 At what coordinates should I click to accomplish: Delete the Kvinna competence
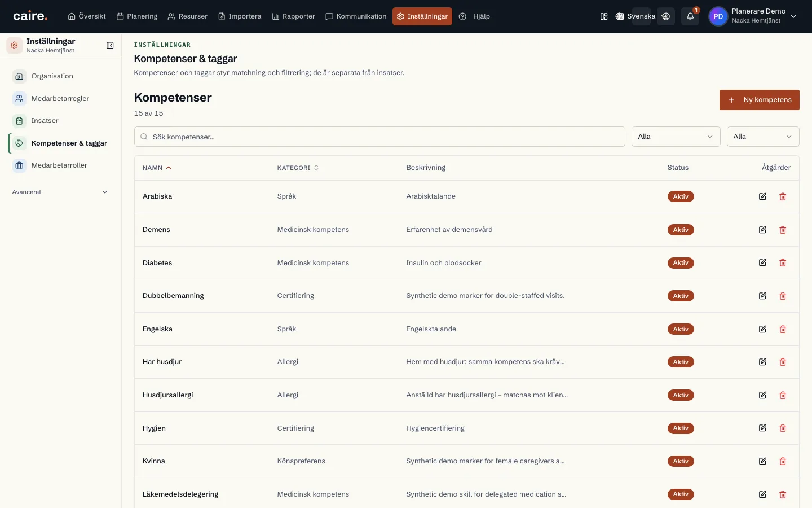tap(783, 461)
